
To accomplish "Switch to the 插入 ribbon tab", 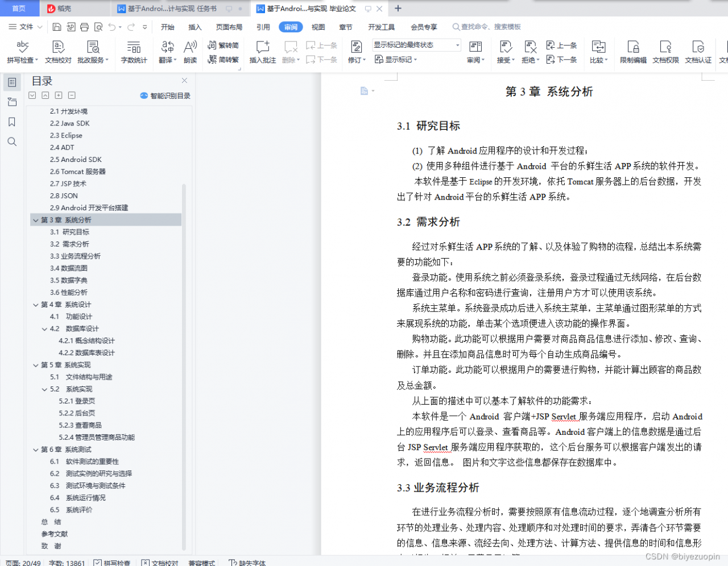I will coord(195,27).
